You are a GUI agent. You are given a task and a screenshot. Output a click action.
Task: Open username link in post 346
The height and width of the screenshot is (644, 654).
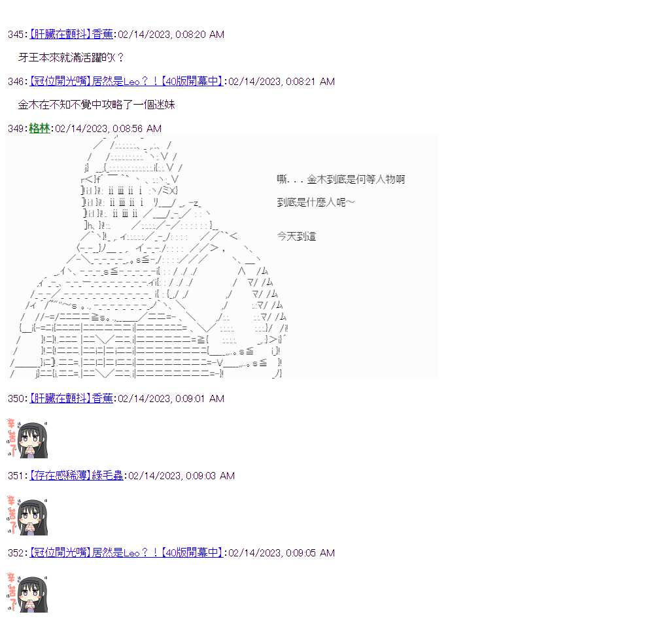pos(126,81)
